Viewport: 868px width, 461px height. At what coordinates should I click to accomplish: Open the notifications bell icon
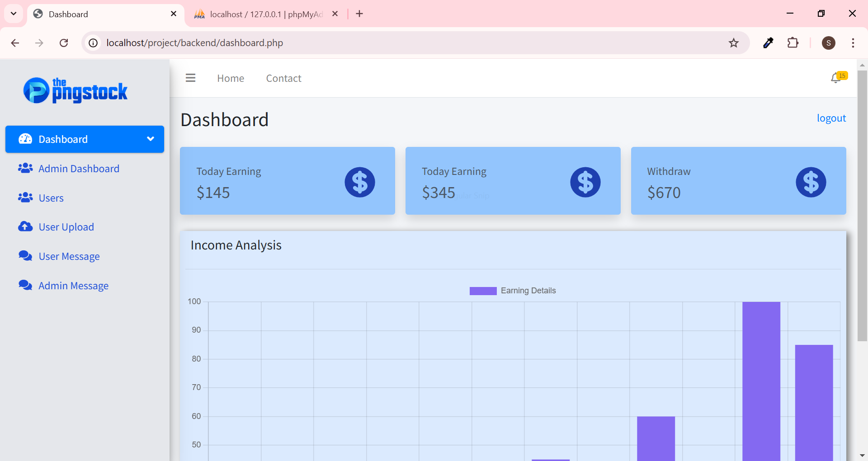[835, 79]
